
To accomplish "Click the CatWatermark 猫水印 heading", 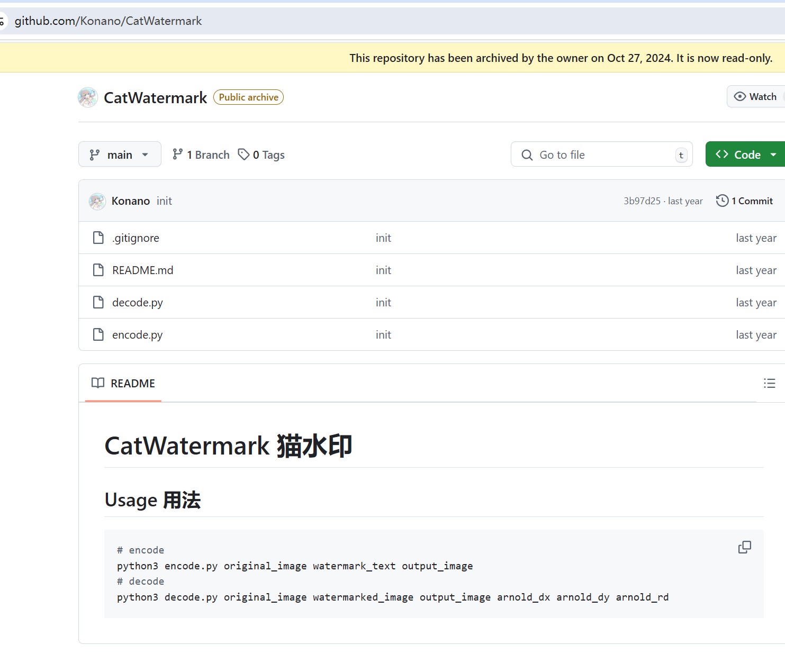I will coord(228,446).
